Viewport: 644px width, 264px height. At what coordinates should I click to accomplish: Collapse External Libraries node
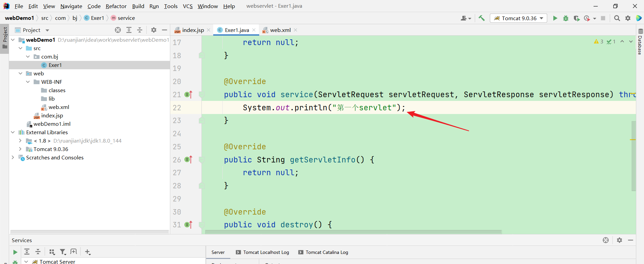tap(13, 132)
